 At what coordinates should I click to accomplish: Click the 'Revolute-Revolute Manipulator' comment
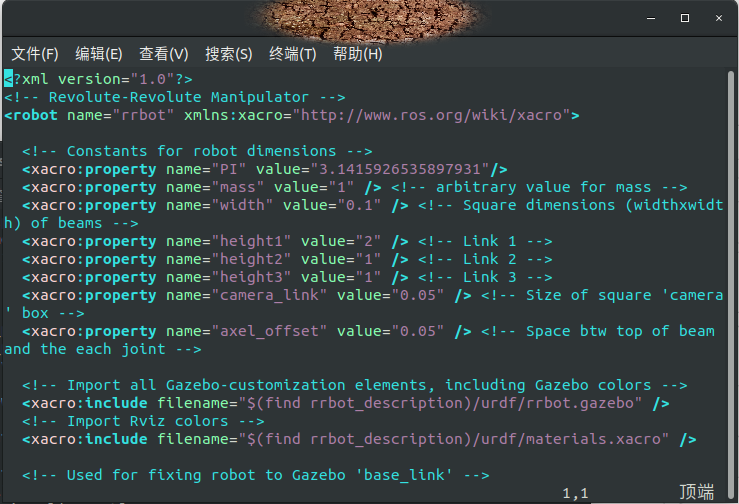tap(175, 97)
